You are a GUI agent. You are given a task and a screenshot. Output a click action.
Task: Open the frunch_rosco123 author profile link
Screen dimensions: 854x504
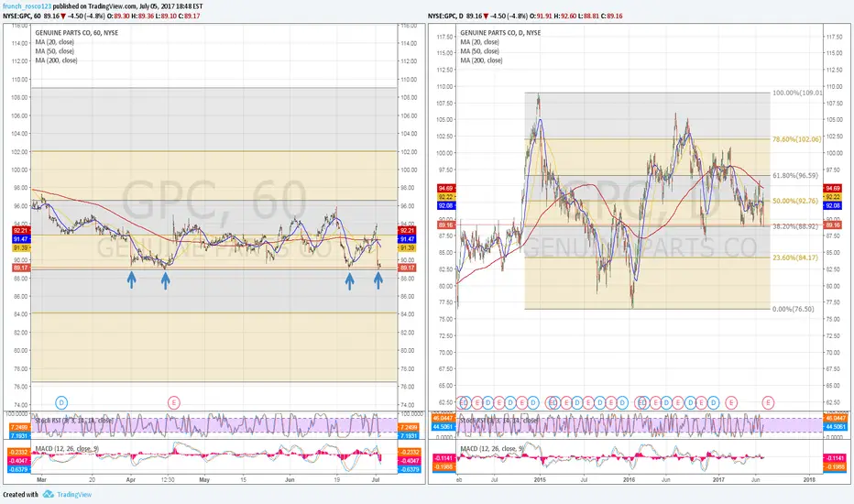27,6
